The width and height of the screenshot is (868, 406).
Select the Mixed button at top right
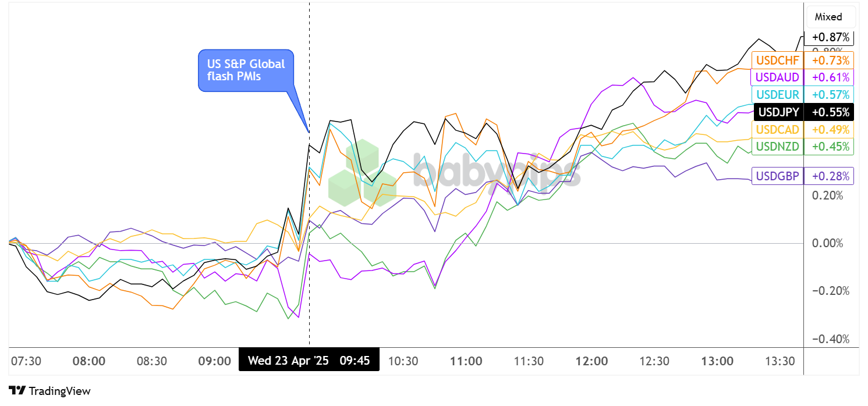coord(831,17)
